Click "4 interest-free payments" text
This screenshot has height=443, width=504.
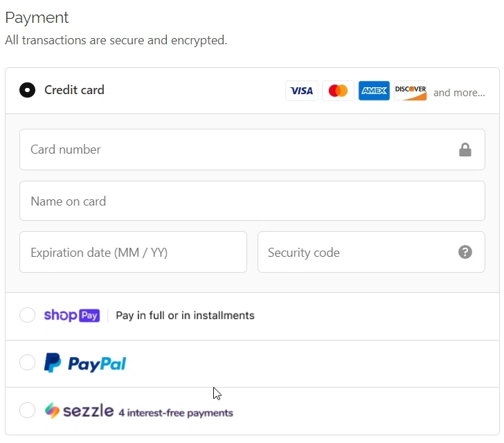pyautogui.click(x=175, y=413)
